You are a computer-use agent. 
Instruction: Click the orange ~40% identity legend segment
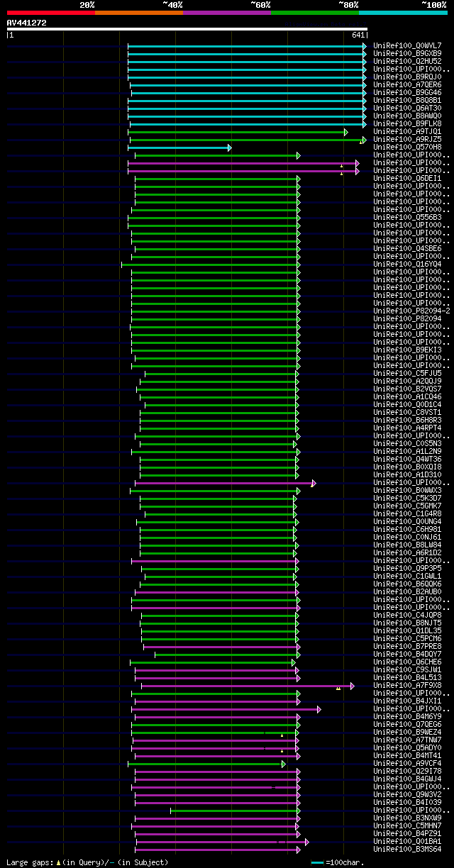click(138, 13)
